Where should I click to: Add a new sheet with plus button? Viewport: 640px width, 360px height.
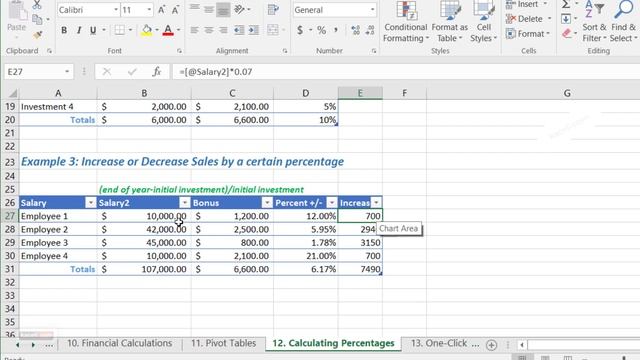(491, 345)
